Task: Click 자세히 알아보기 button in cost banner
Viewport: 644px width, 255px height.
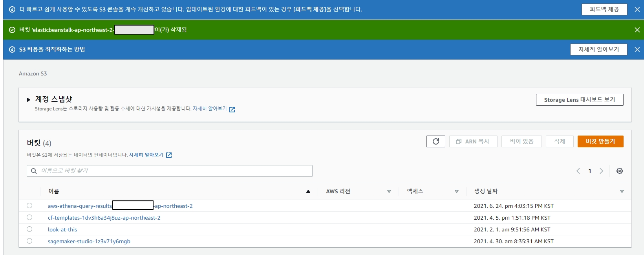Action: [x=598, y=50]
